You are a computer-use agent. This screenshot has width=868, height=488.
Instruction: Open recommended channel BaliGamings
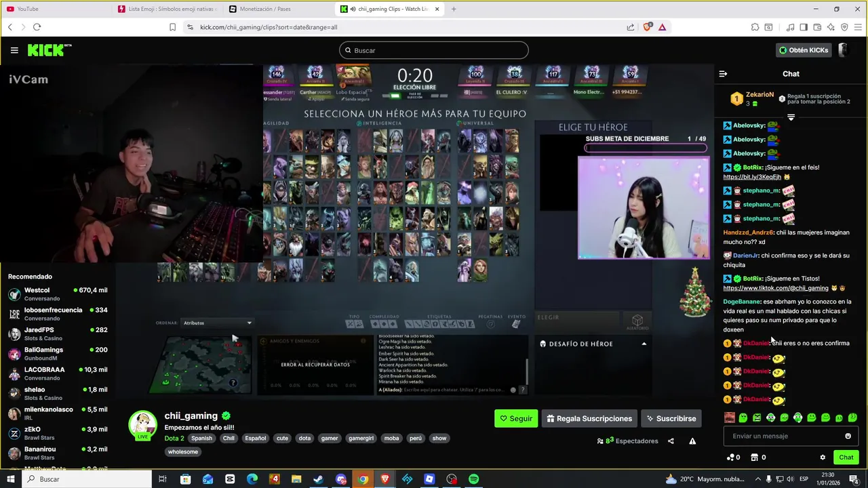click(x=58, y=354)
